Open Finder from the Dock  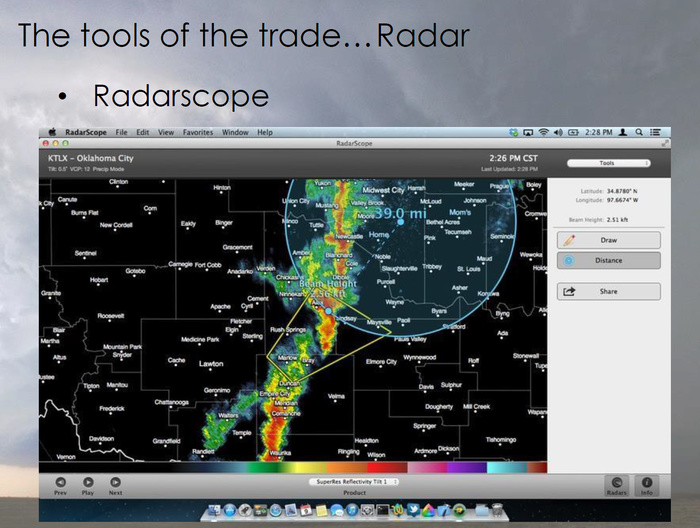point(214,510)
